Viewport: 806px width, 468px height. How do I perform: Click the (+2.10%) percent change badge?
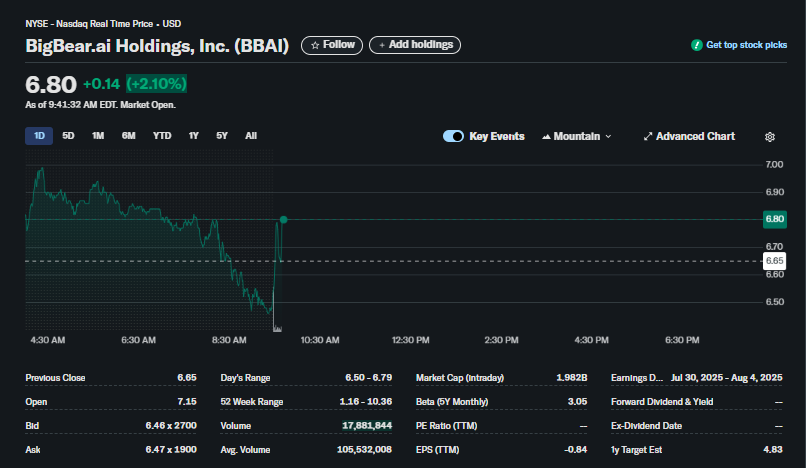(156, 84)
